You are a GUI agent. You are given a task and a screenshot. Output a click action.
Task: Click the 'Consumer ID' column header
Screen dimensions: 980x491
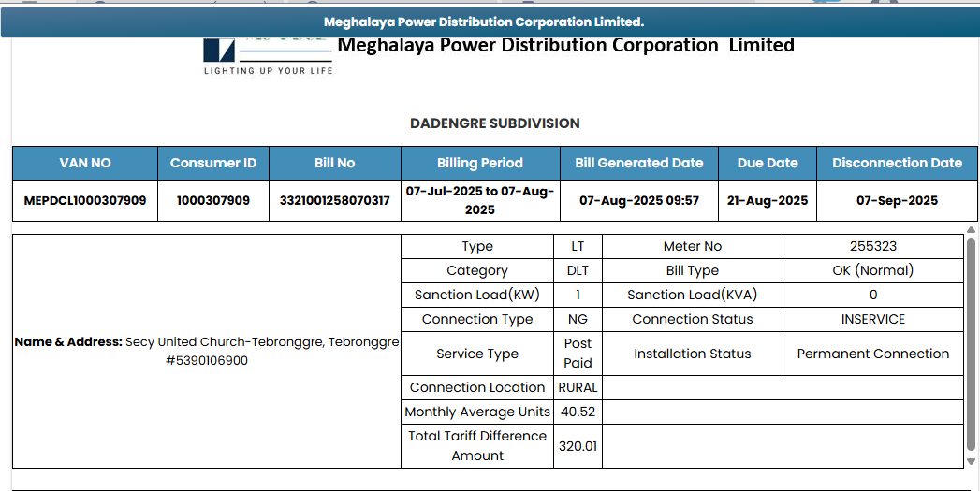coord(213,163)
